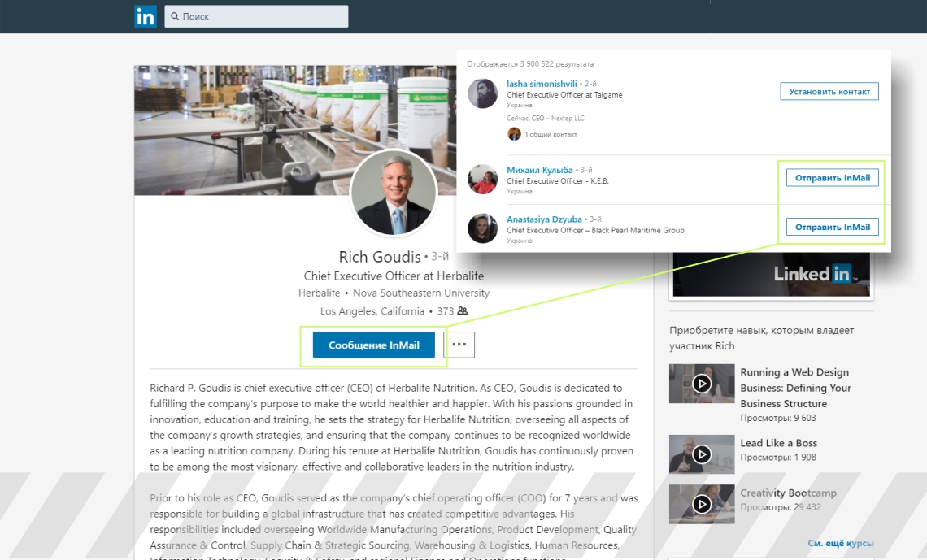Click См. ещё курсы link
Screen dimensions: 927x560
coord(841,543)
